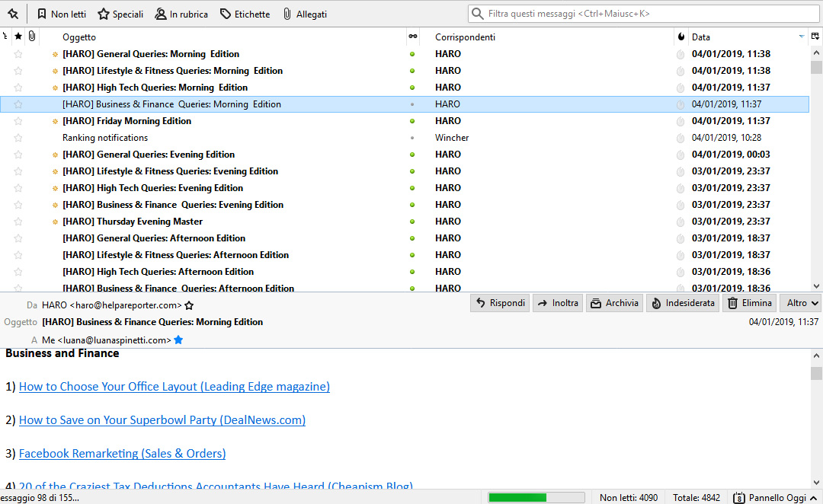Viewport: 823px width, 504px height.
Task: Star the Ranking notifications message
Action: tap(18, 138)
